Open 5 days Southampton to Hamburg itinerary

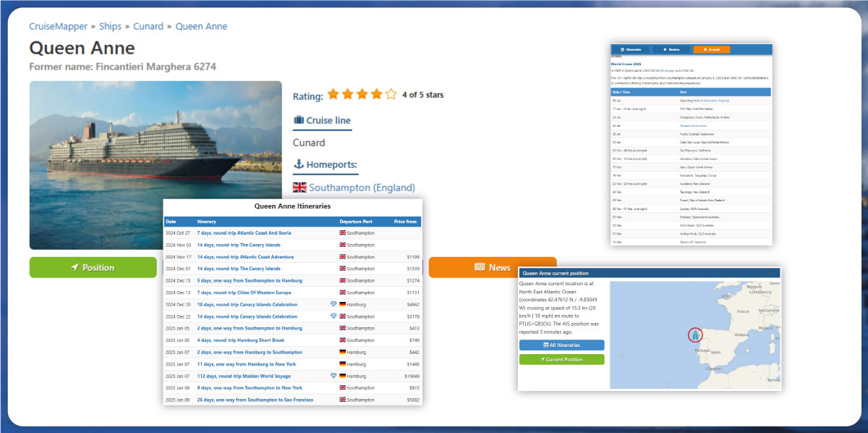[250, 281]
